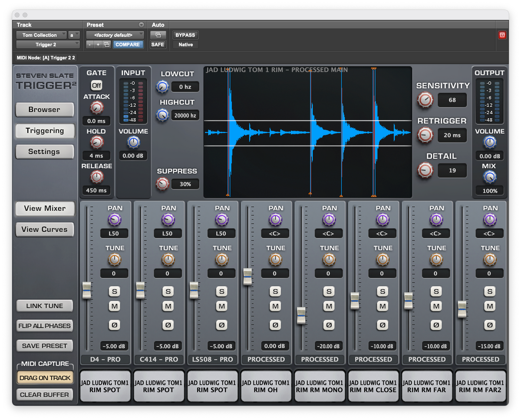Expand the Trigger 2 insert dropdown
The image size is (521, 420).
(x=48, y=44)
